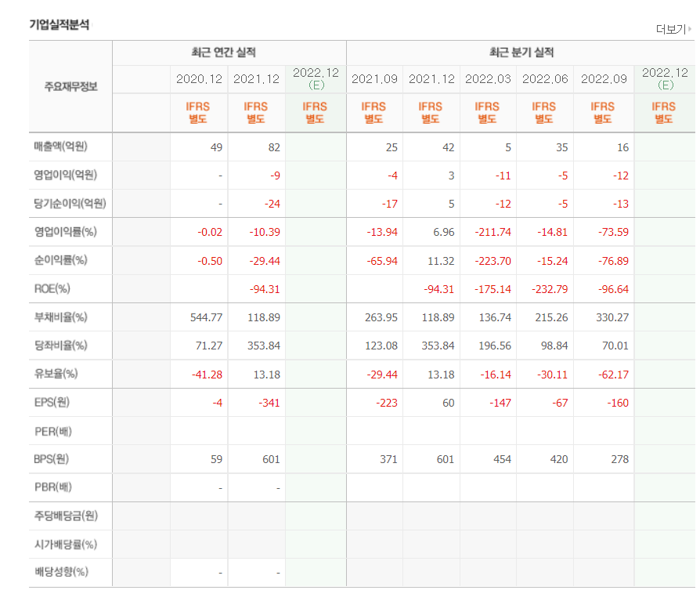Select the 2022.09 column header
700x590 pixels.
(x=604, y=79)
